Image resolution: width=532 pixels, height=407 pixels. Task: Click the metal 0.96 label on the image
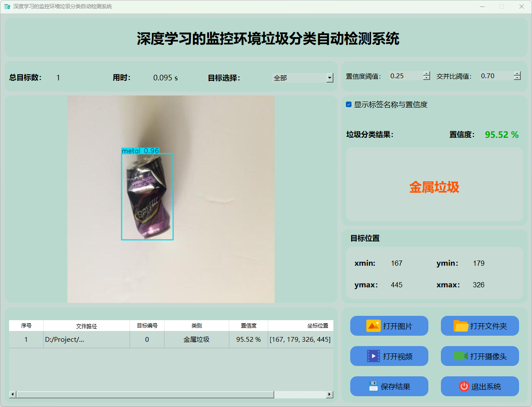tap(141, 151)
